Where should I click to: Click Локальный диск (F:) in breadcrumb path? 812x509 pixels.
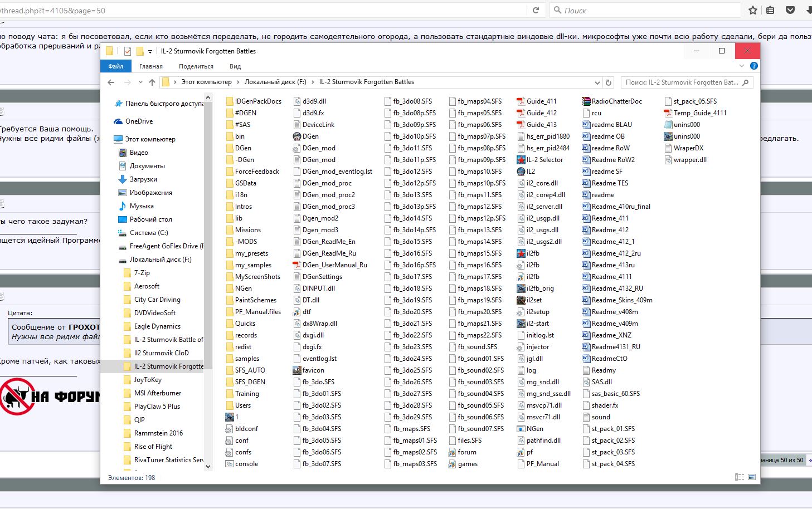(x=275, y=82)
